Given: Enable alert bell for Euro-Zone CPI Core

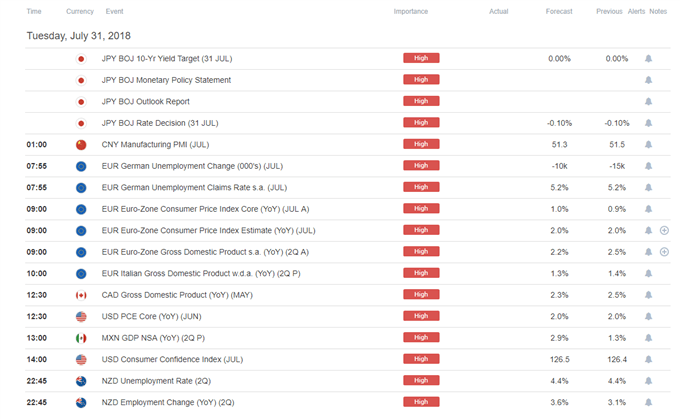Looking at the screenshot, I should [x=648, y=209].
